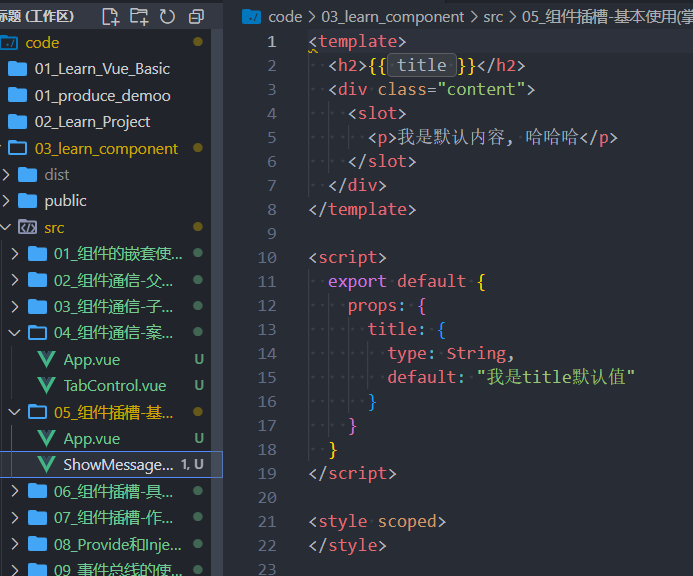Click the export default keyword line

[x=407, y=282]
